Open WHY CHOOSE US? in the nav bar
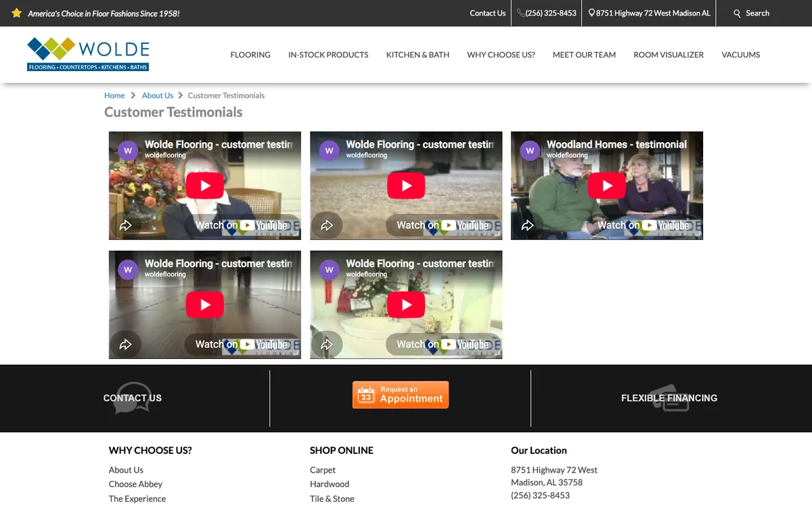The height and width of the screenshot is (508, 812). click(501, 55)
